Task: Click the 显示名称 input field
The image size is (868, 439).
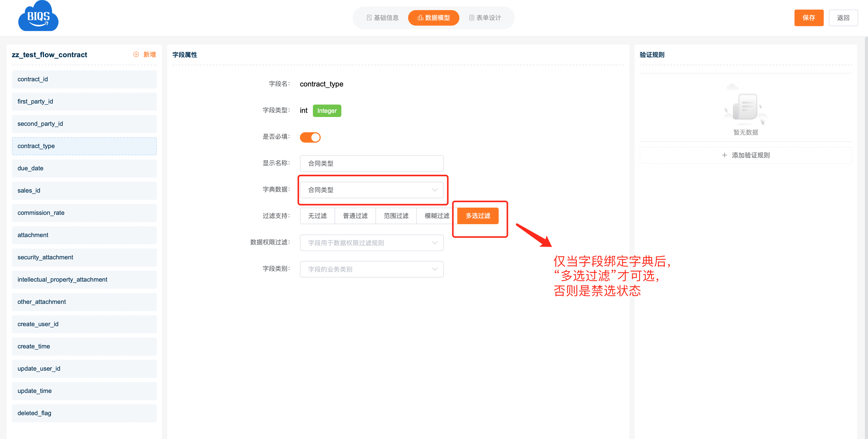Action: (372, 163)
